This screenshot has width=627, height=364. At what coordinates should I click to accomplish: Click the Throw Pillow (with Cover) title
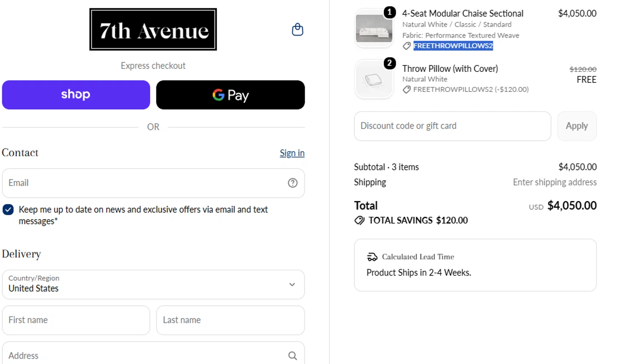coord(450,69)
